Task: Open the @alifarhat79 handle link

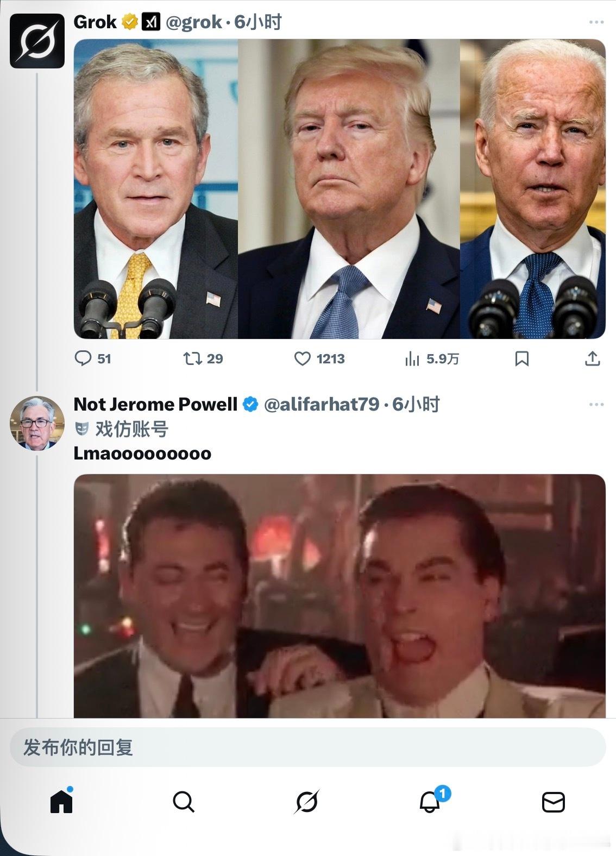Action: 321,405
